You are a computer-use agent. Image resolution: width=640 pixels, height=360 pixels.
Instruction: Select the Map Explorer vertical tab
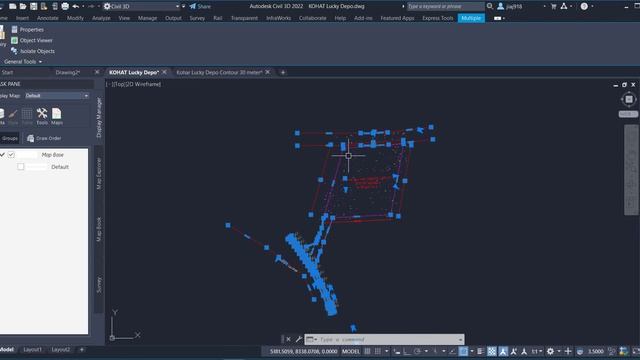pos(99,173)
